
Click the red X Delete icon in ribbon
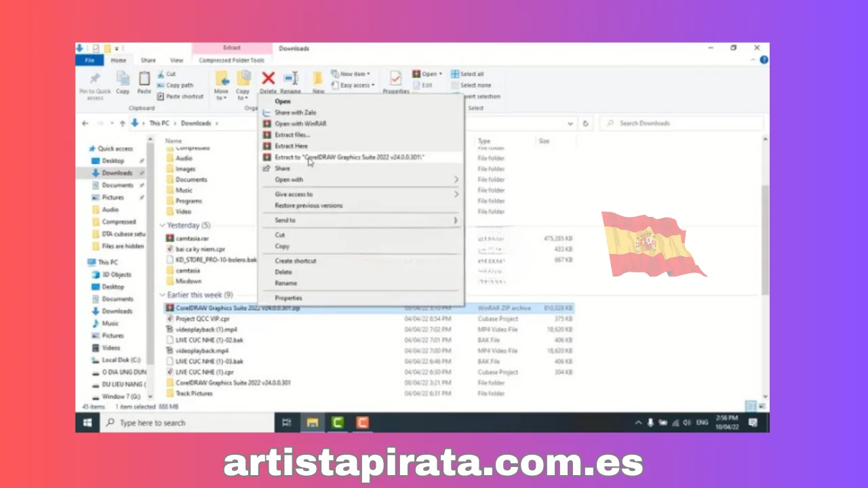[269, 79]
